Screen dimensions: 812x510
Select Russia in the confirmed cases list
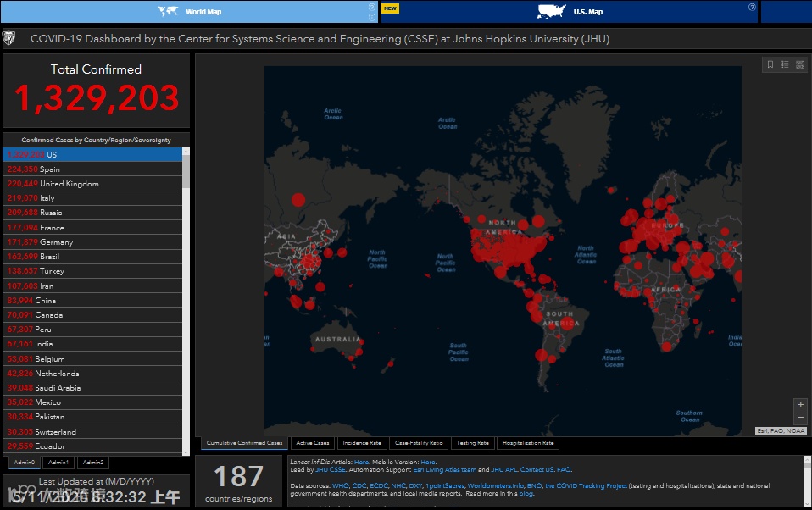pyautogui.click(x=92, y=213)
